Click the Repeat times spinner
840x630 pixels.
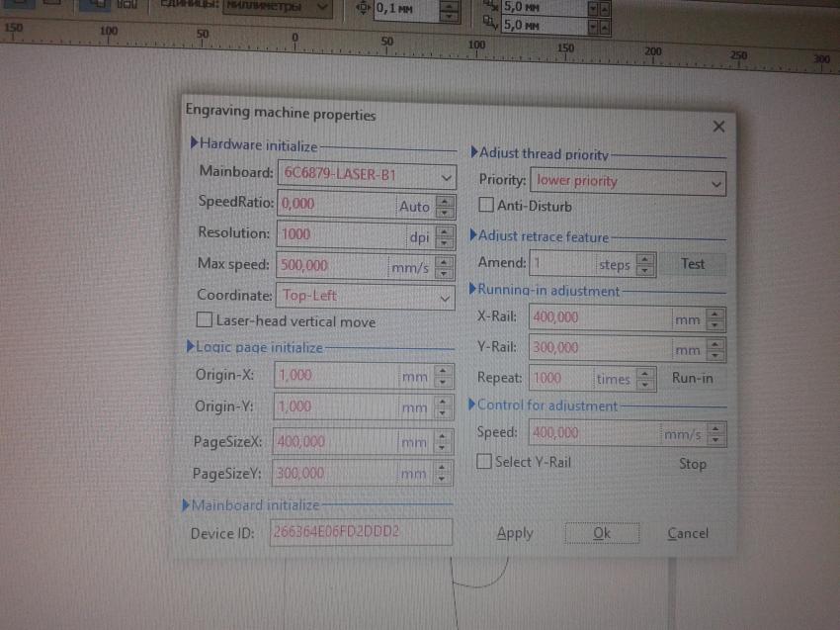point(645,379)
